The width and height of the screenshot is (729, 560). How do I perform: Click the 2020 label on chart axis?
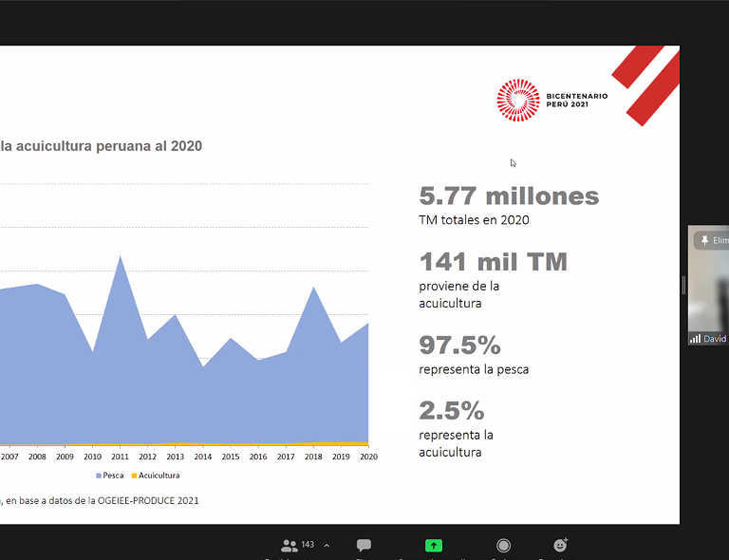(x=368, y=457)
